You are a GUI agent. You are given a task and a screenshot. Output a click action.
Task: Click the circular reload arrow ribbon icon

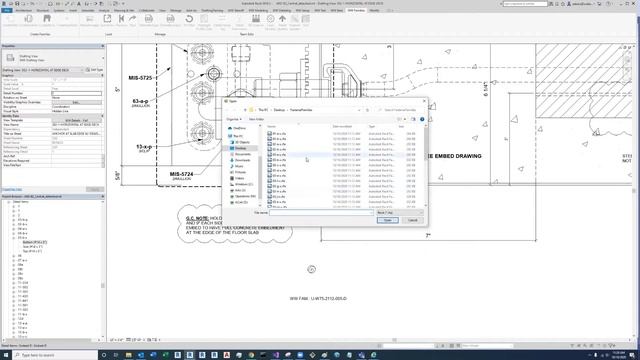click(x=189, y=19)
